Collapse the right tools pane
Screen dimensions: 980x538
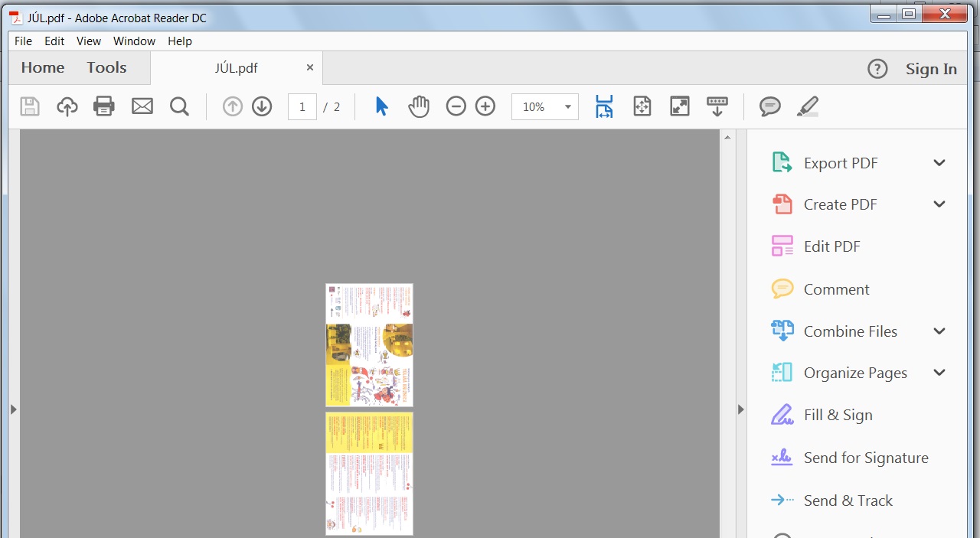coord(740,409)
